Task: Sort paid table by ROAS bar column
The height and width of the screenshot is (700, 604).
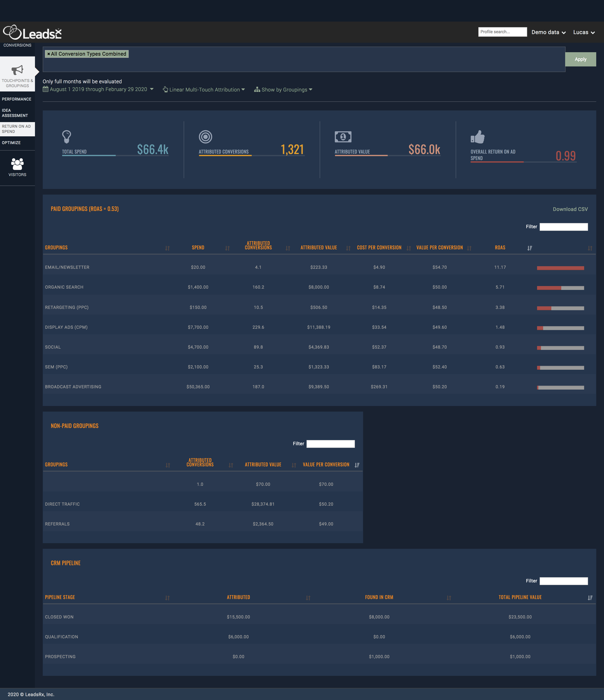Action: [x=590, y=248]
